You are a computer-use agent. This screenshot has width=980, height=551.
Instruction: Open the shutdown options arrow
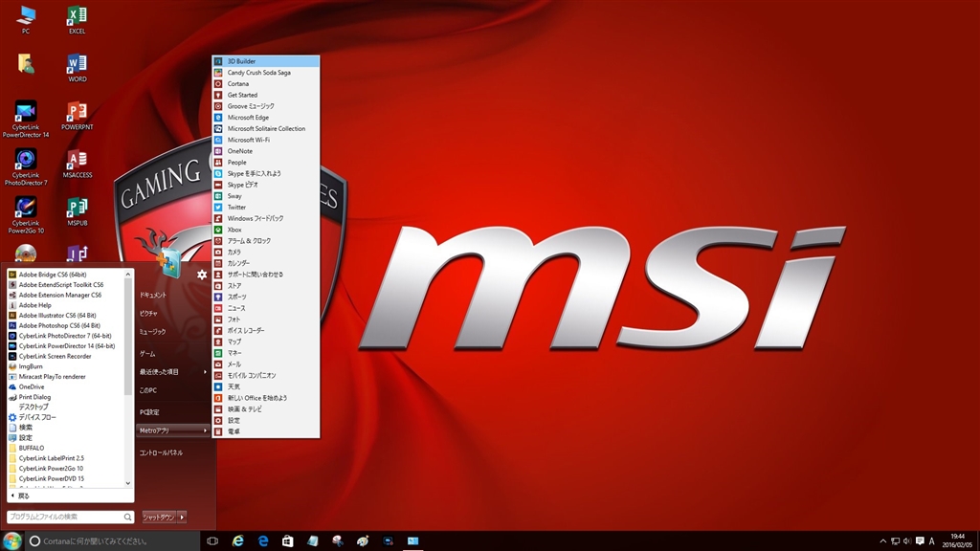click(x=182, y=517)
